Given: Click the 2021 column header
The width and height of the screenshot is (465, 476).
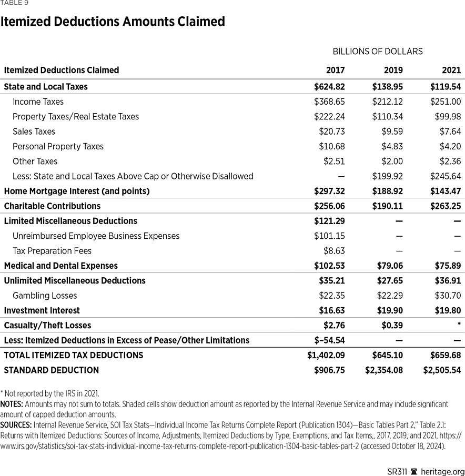Looking at the screenshot, I should point(451,70).
